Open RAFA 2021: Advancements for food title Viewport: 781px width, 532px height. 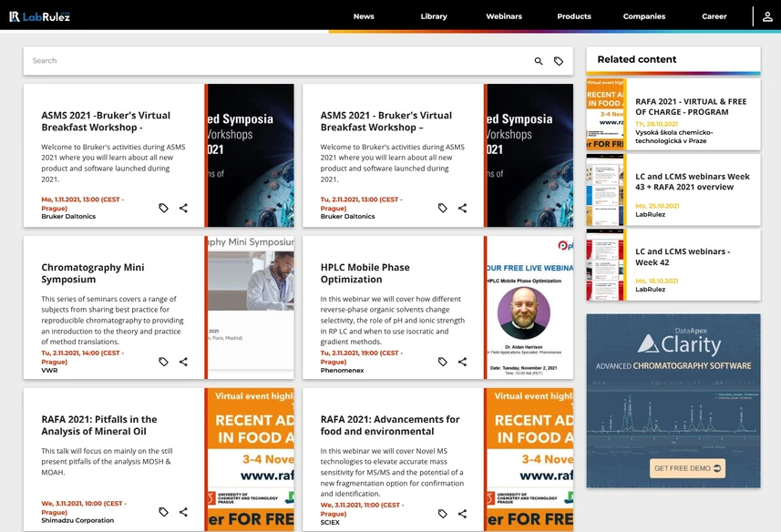[390, 425]
